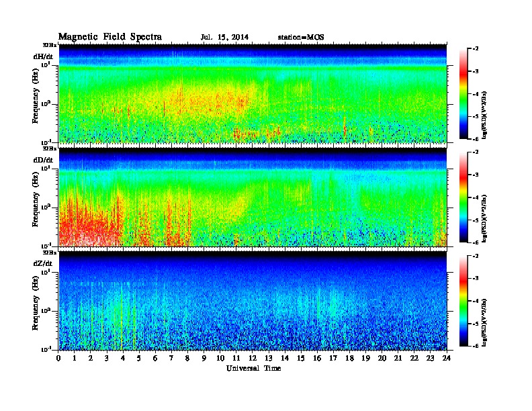Select the "dZ/dt" panel label
532x411 pixels.
tap(43, 263)
